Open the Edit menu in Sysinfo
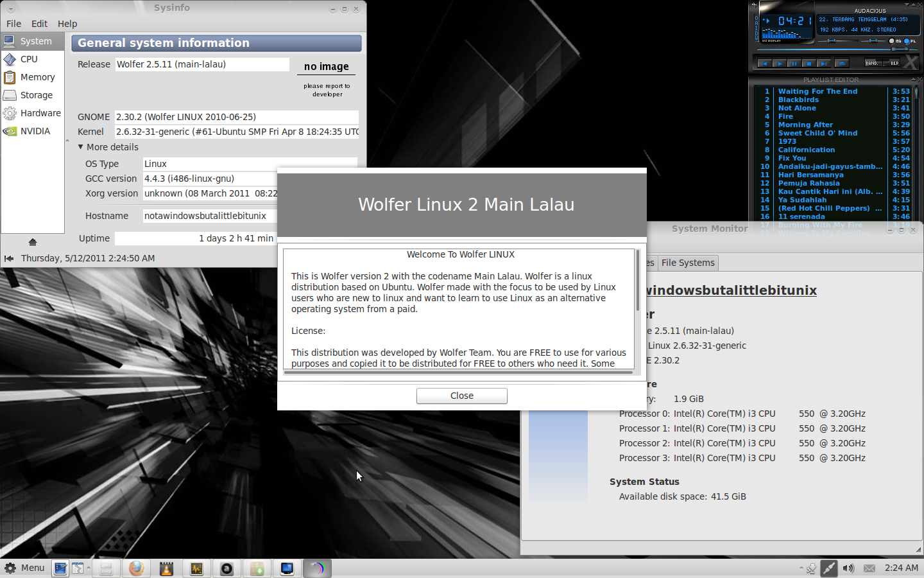This screenshot has height=578, width=924. pyautogui.click(x=39, y=24)
